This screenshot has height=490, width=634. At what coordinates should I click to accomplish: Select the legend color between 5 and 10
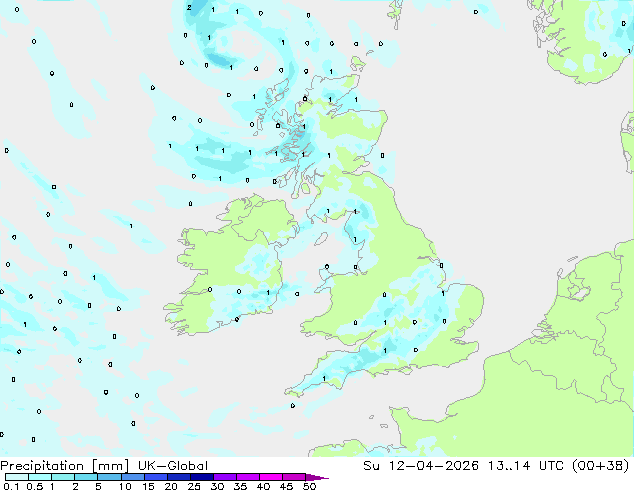pos(109,477)
